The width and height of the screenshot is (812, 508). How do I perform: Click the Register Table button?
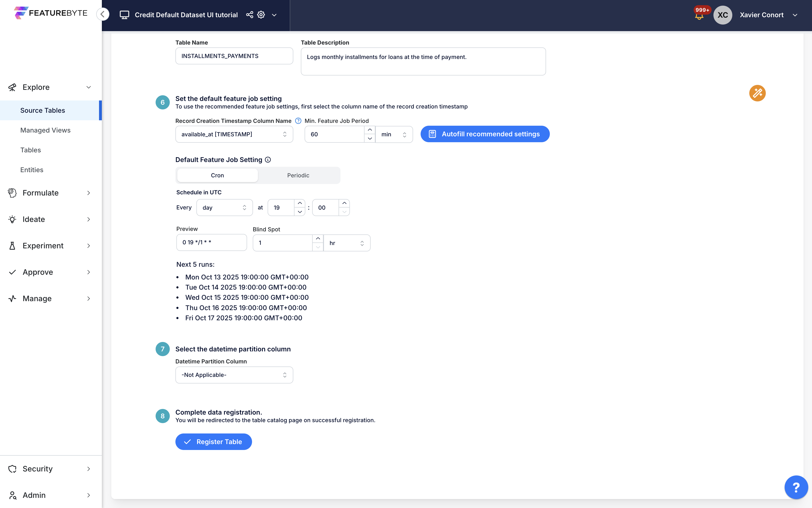(213, 441)
